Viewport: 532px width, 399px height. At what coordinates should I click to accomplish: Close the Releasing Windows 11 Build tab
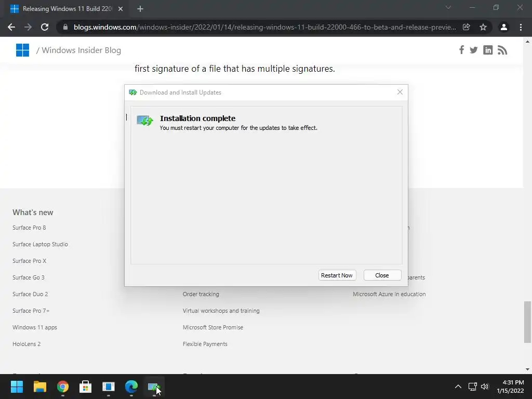[121, 9]
